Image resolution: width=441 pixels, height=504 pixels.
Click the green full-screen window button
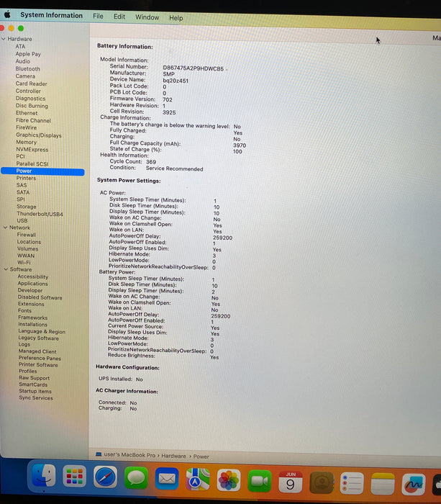[21, 28]
